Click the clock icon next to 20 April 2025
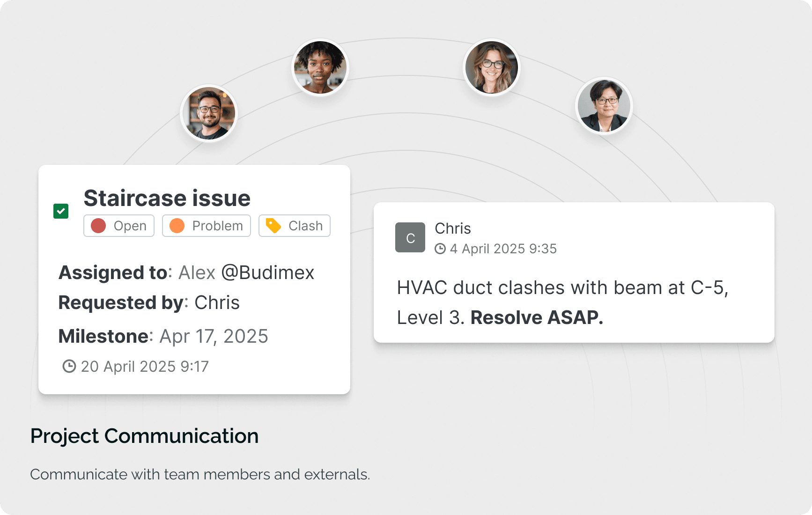 (x=69, y=366)
